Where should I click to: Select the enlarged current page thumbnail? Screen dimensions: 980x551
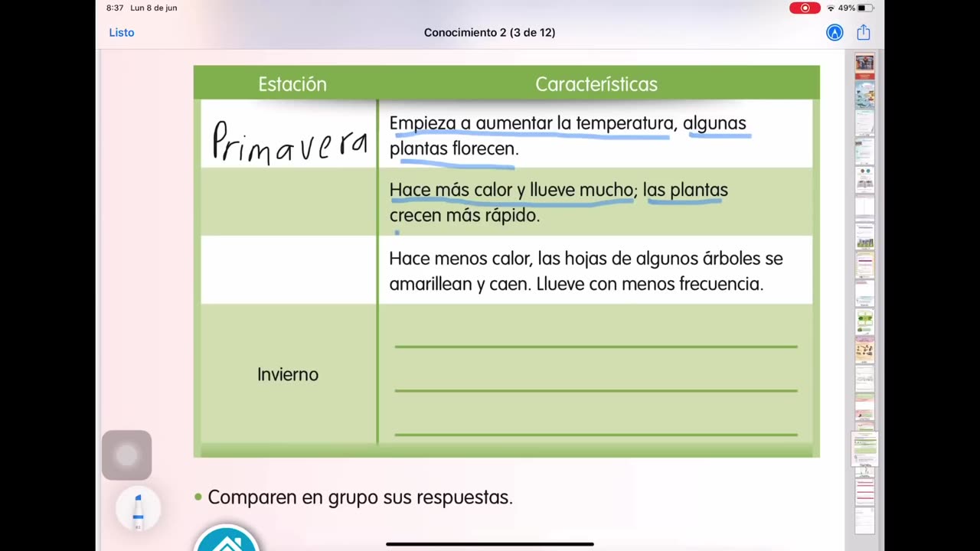click(x=864, y=449)
